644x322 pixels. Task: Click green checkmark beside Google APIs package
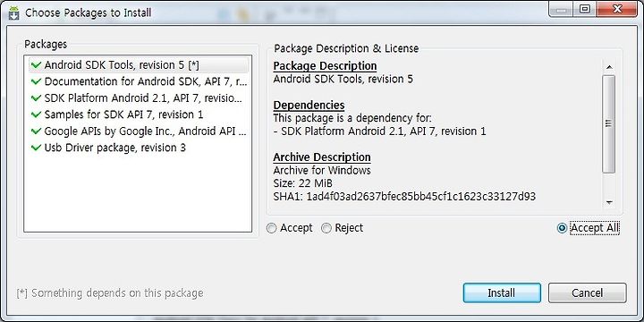click(x=36, y=131)
